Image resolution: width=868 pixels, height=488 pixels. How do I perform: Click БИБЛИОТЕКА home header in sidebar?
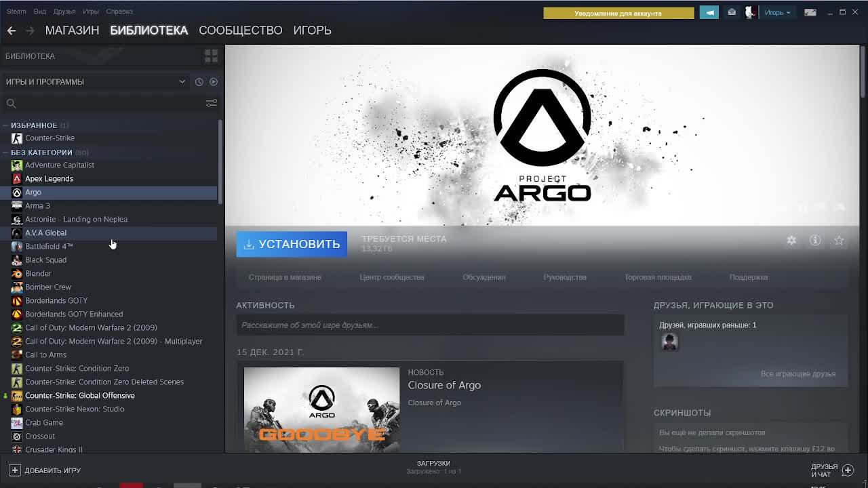tap(31, 56)
